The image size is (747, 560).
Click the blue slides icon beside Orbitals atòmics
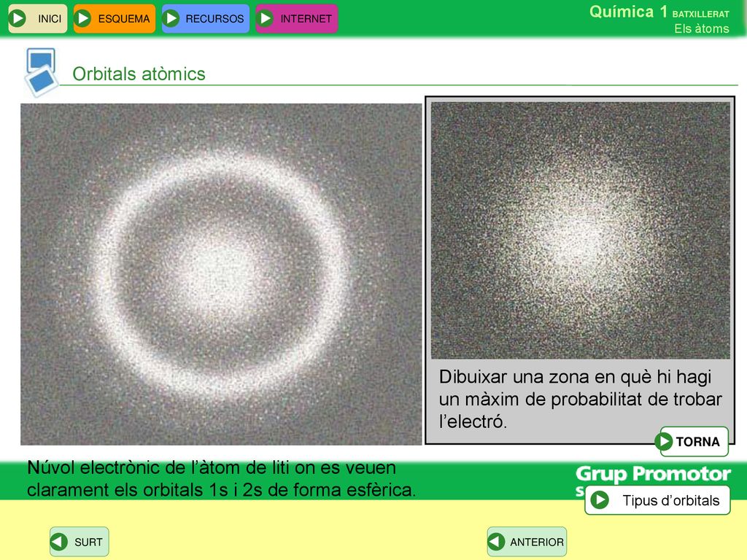coord(41,72)
